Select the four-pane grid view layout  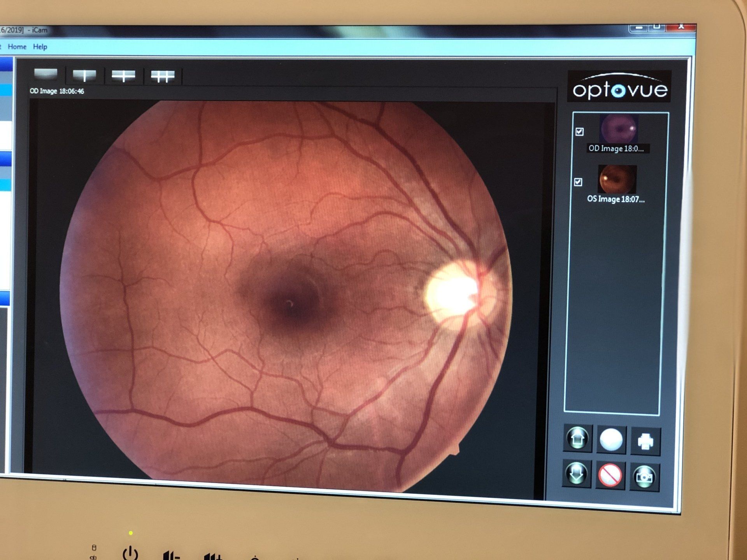point(123,76)
